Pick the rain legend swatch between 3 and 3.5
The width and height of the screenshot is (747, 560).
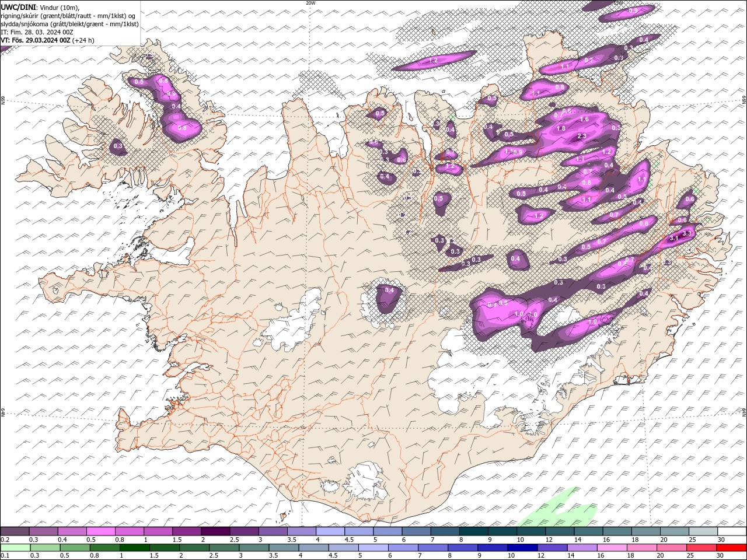(x=254, y=548)
